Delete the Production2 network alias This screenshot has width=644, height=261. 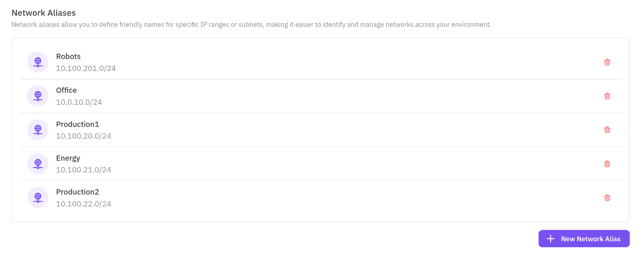pyautogui.click(x=607, y=198)
